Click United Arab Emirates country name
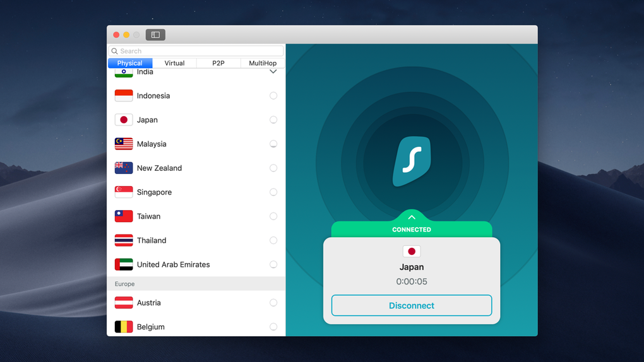 pyautogui.click(x=174, y=265)
